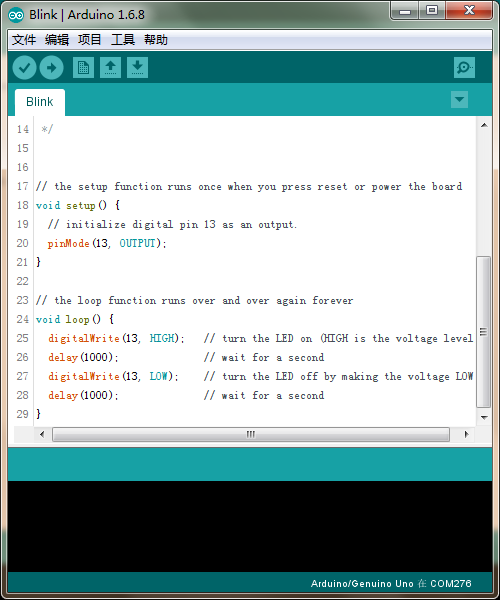Click 'delay(1000);' on line 26

(x=83, y=357)
